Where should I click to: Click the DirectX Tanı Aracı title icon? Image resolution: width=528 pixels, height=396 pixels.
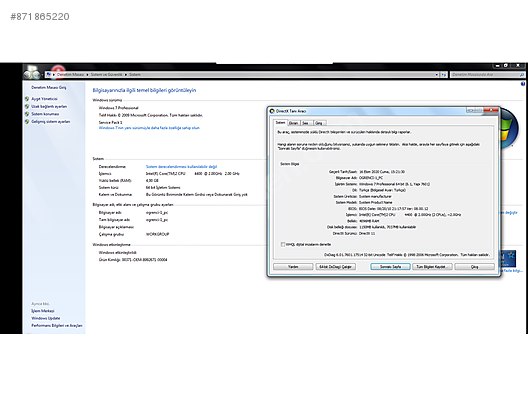(x=272, y=111)
